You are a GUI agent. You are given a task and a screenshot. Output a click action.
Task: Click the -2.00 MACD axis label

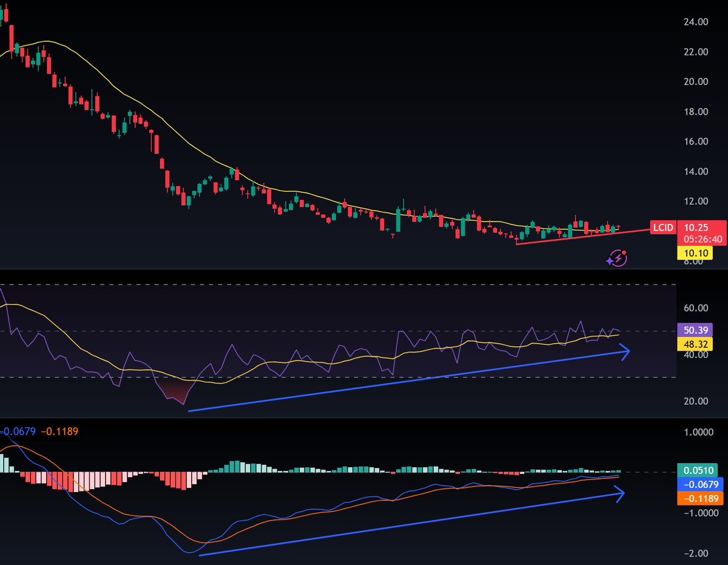click(x=696, y=553)
